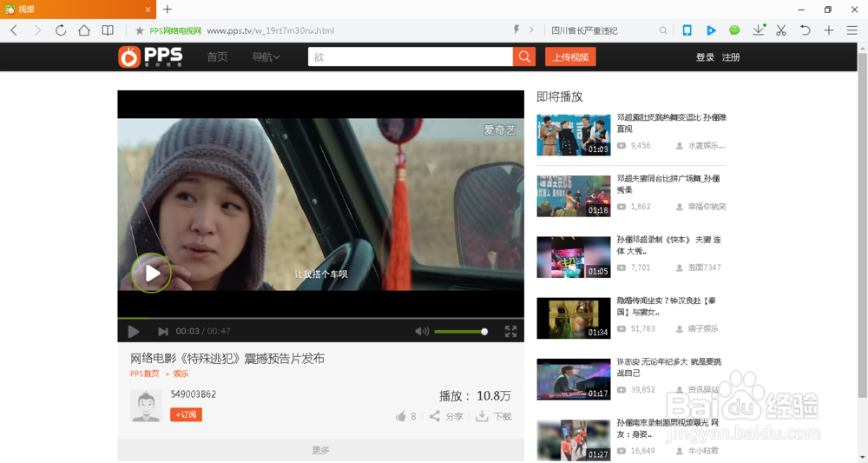
Task: Expand the 导航 navigation dropdown
Action: pos(266,56)
